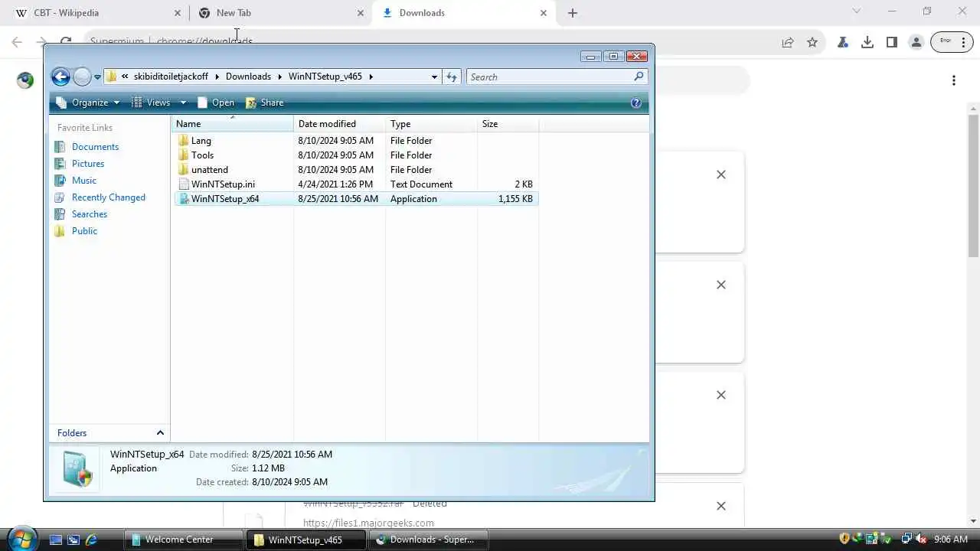Open the Views menu button
The image size is (980, 551).
[x=152, y=103]
